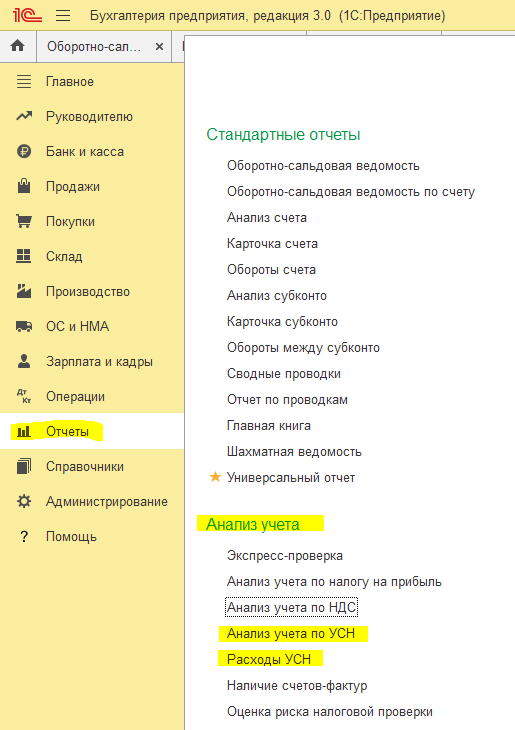Open the Главное section
The image size is (515, 730).
(x=69, y=82)
